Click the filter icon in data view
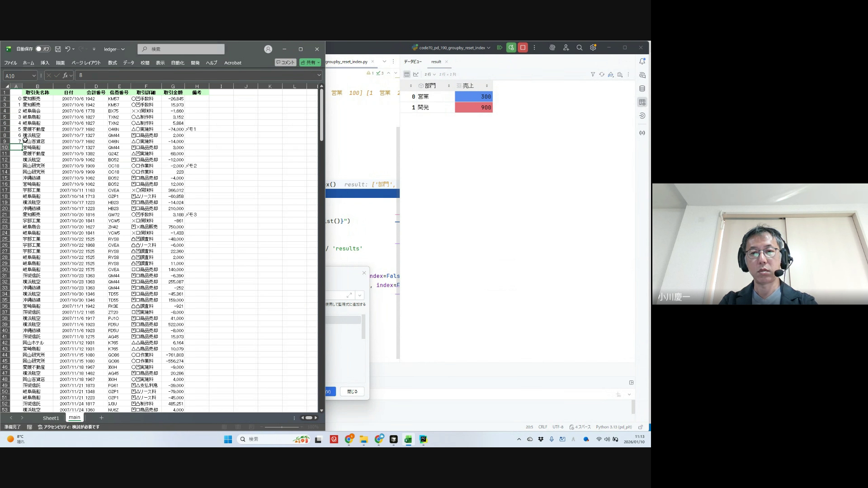Screen dimensions: 868x488 click(593, 75)
